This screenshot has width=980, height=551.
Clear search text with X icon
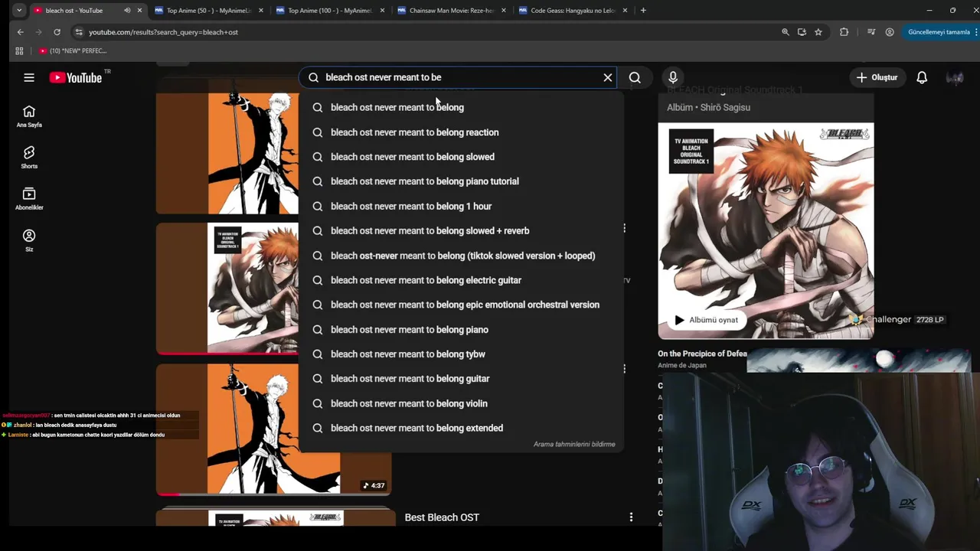tap(608, 77)
